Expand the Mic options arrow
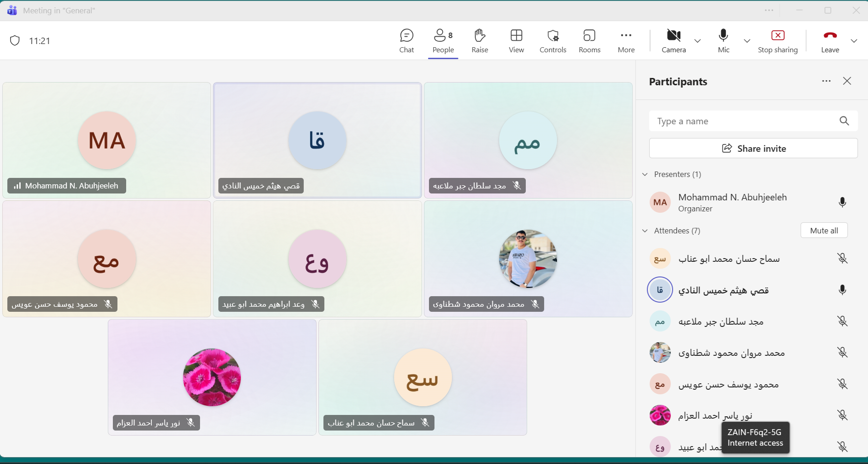The width and height of the screenshot is (868, 464). pyautogui.click(x=747, y=41)
